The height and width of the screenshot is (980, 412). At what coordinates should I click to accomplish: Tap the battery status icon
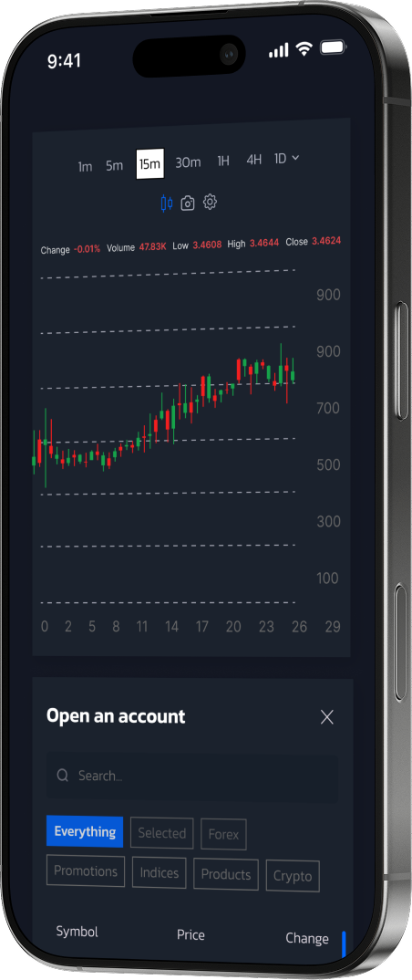click(333, 47)
